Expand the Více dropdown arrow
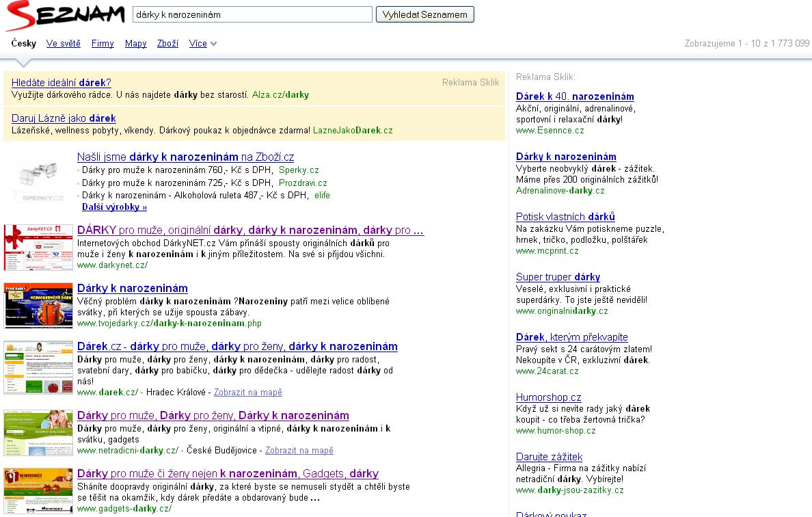 tap(213, 44)
